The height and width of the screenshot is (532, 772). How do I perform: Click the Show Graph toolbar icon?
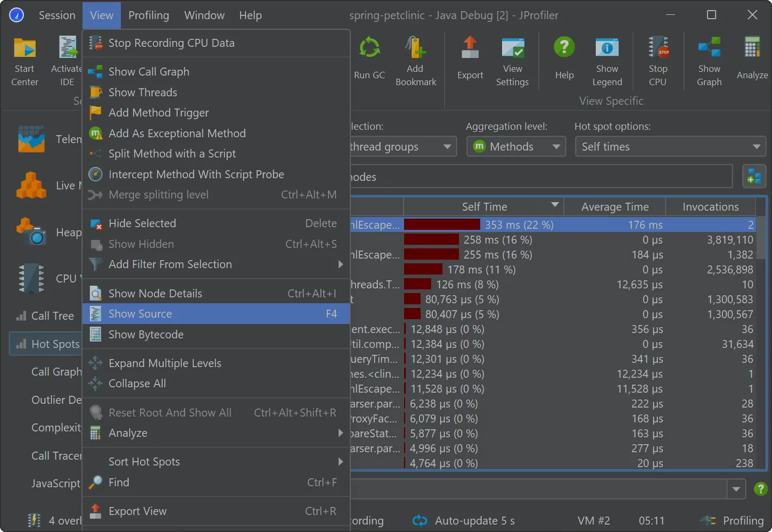point(709,47)
